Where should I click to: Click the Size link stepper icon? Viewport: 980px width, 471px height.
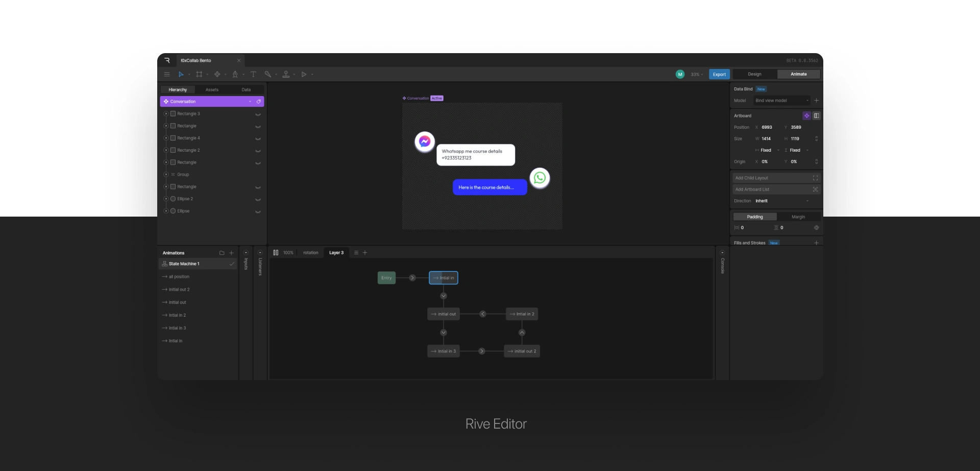pyautogui.click(x=817, y=139)
